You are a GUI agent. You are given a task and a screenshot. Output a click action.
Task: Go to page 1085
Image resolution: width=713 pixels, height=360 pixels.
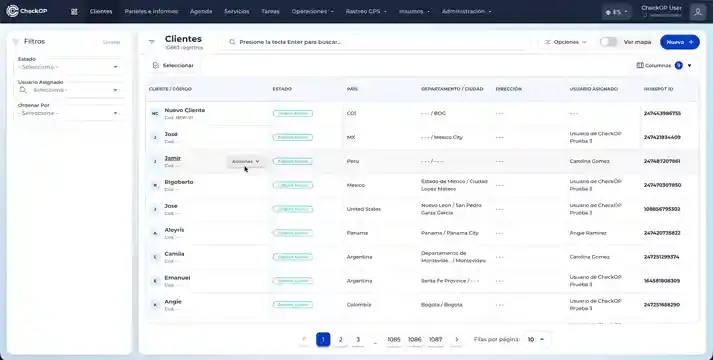[394, 340]
